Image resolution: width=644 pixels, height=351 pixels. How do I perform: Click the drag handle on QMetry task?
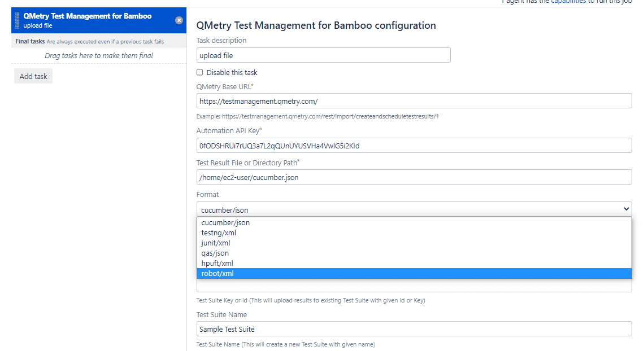click(x=18, y=20)
